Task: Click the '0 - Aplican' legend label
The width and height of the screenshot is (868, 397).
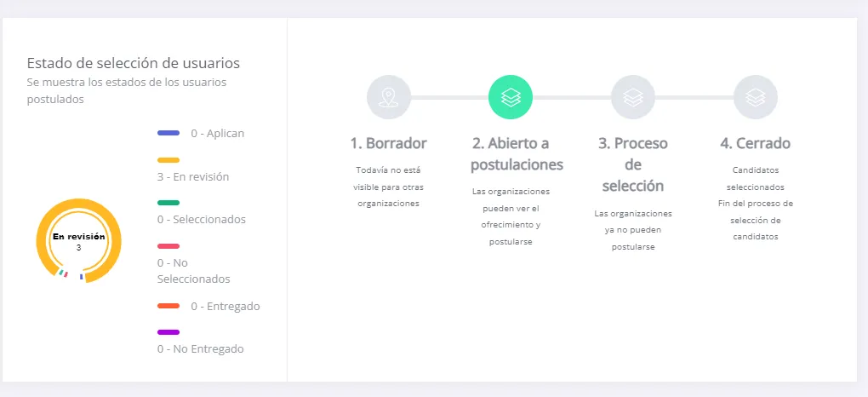Action: tap(217, 134)
